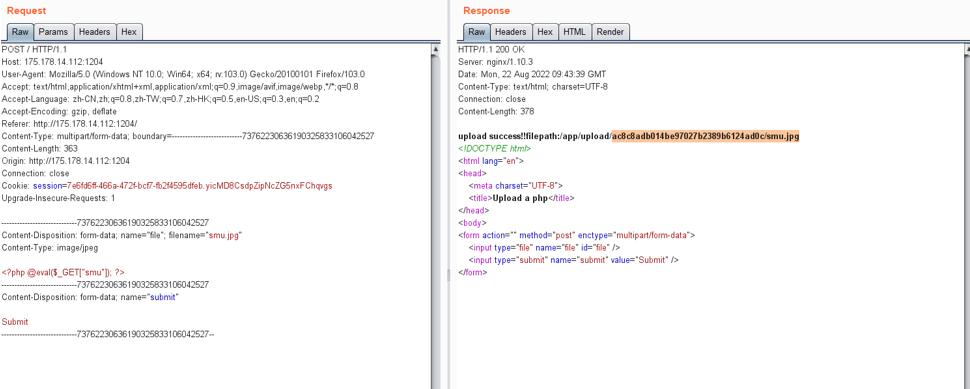970x389 pixels.
Task: Open the Params tab in Request panel
Action: tap(54, 32)
